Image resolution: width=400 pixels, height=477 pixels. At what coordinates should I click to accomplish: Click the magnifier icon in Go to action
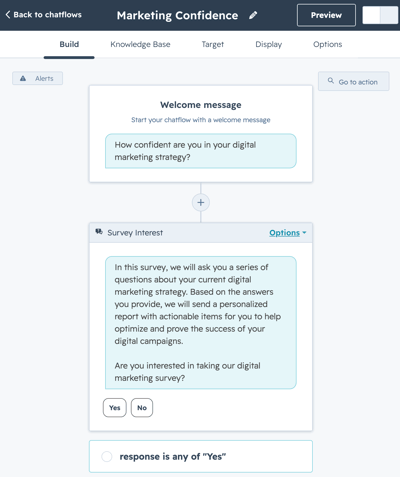click(x=331, y=81)
